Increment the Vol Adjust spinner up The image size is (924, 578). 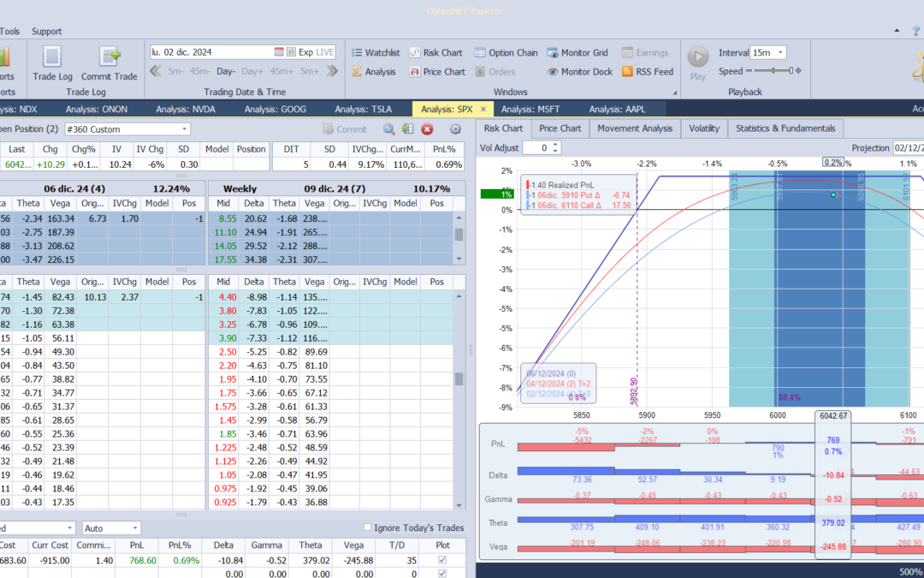point(555,145)
